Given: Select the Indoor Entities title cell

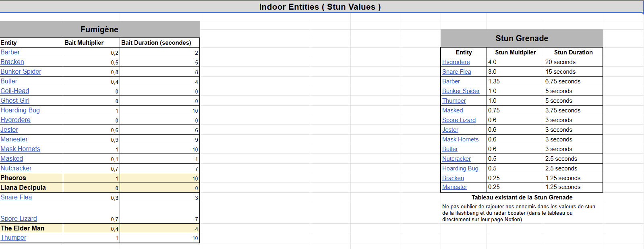Looking at the screenshot, I should [x=320, y=7].
